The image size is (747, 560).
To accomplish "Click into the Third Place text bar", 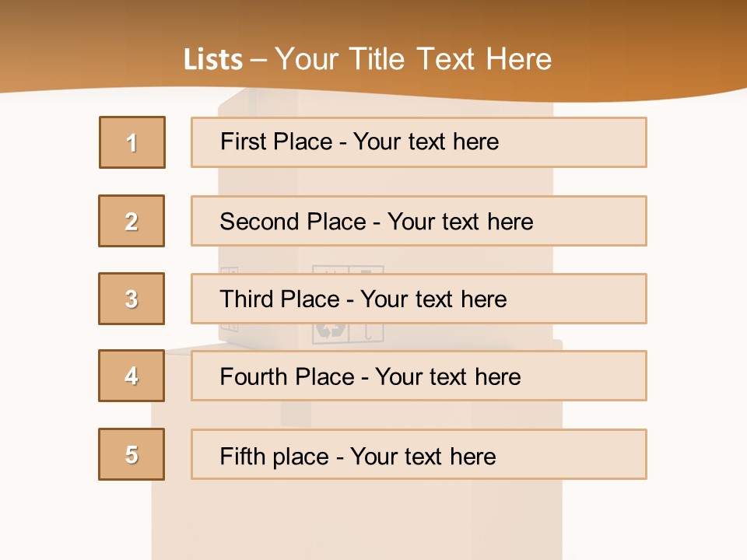I will (x=419, y=299).
